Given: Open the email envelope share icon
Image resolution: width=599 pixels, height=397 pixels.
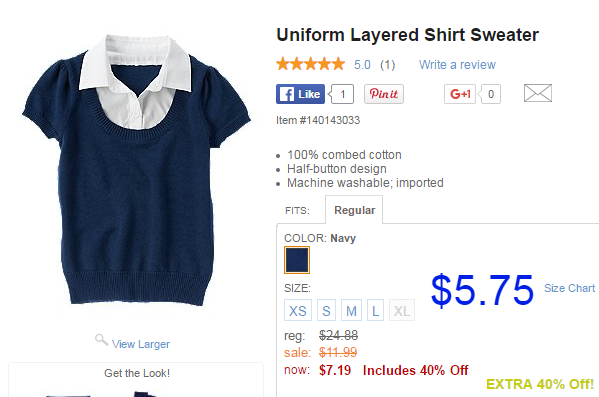Looking at the screenshot, I should 537,93.
